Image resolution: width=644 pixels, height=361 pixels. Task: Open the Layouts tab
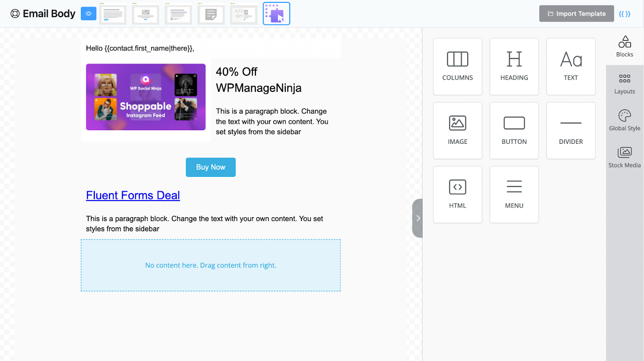(x=625, y=84)
